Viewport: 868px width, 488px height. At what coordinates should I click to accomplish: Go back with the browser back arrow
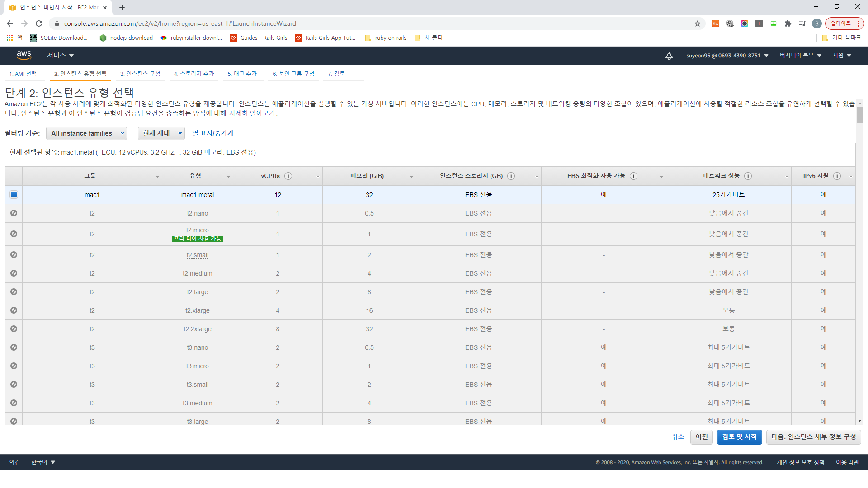coord(10,23)
